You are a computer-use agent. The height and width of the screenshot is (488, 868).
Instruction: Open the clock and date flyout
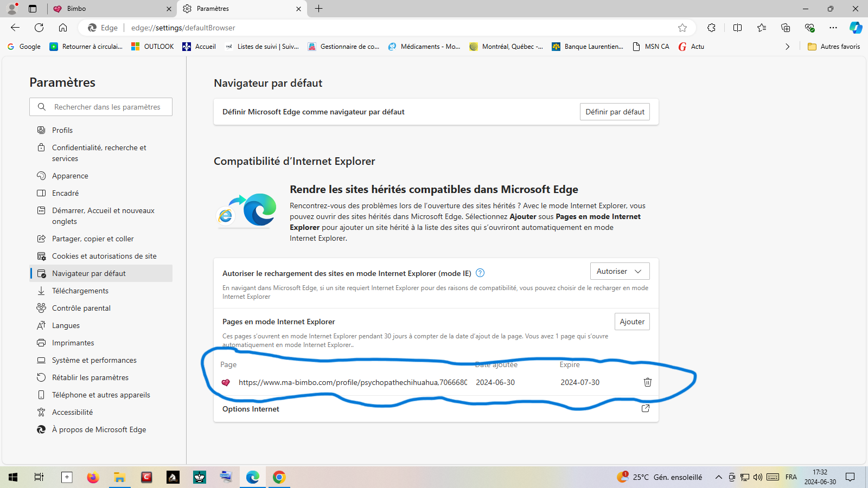pyautogui.click(x=820, y=477)
